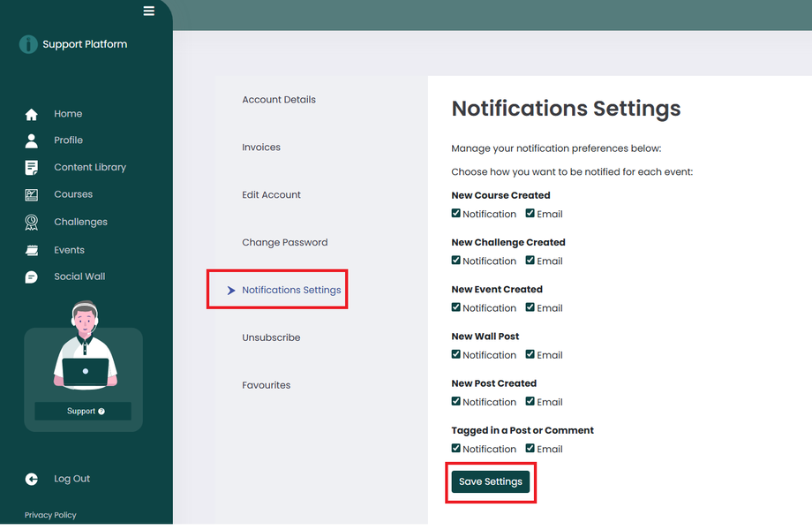Uncheck Notification for New Post Created

click(455, 401)
